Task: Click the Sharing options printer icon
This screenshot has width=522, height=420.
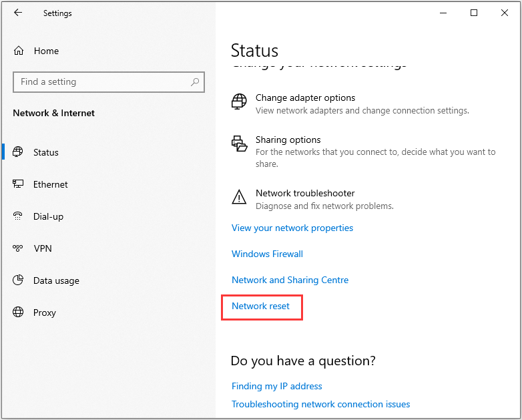Action: (x=238, y=144)
